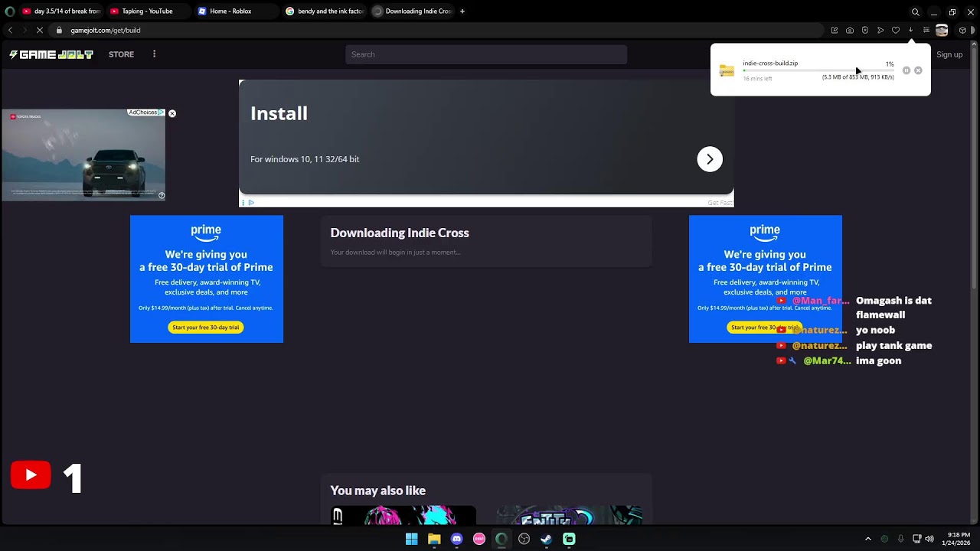This screenshot has height=551, width=980.
Task: Open a new browser tab
Action: [462, 11]
